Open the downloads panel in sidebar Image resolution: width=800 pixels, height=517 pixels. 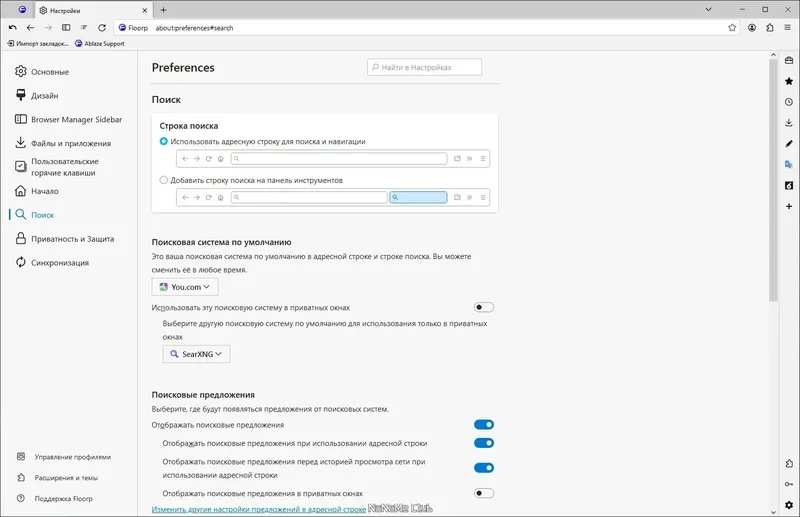[x=789, y=123]
